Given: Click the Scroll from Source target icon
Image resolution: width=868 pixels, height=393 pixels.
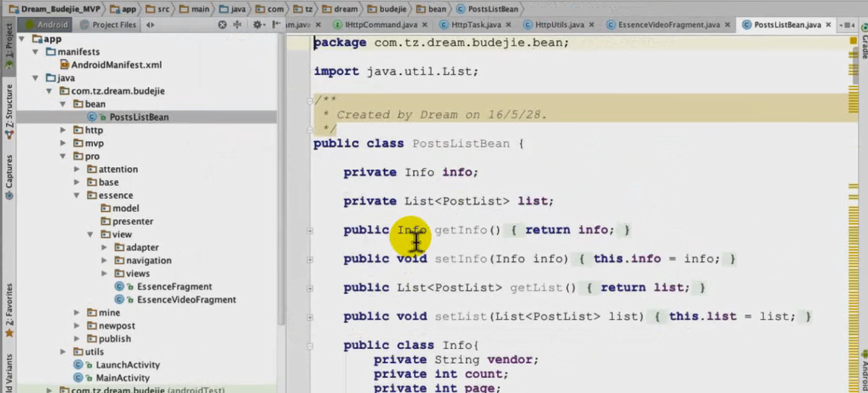Looking at the screenshot, I should [222, 24].
